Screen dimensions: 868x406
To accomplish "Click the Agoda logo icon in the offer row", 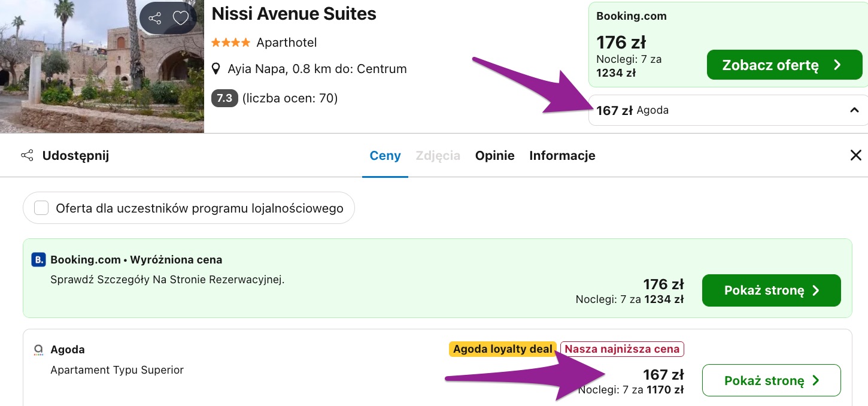I will 38,350.
